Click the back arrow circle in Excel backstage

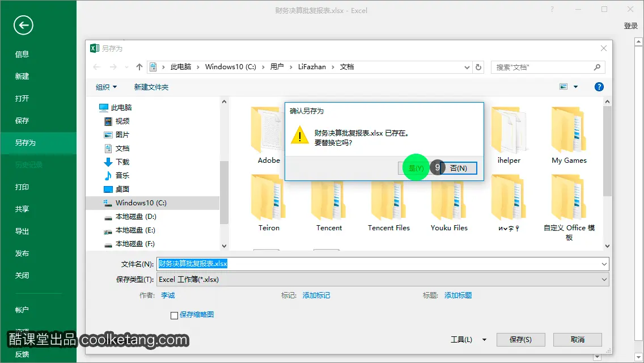pos(23,26)
